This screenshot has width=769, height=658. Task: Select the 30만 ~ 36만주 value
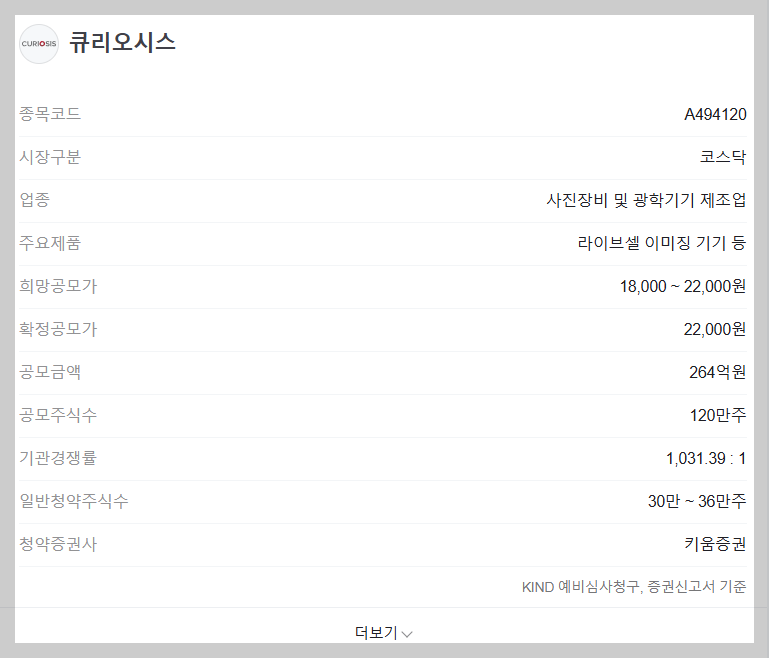click(x=697, y=501)
